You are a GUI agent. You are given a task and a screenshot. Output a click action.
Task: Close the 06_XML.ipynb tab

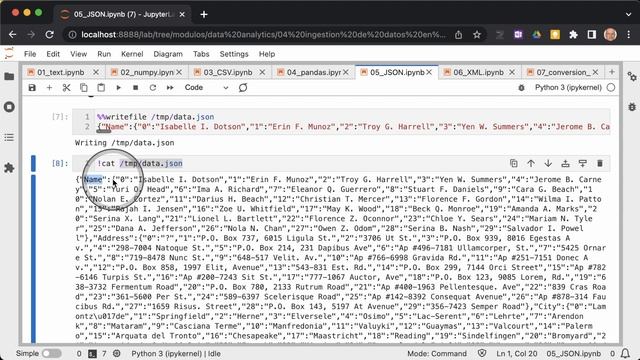tap(512, 72)
